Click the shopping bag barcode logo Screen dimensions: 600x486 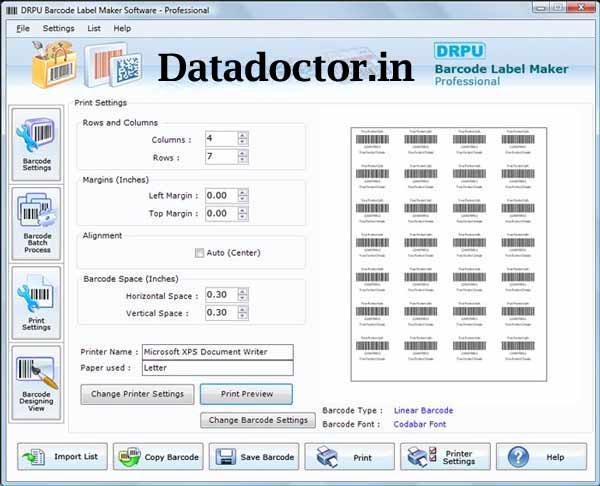coord(54,64)
